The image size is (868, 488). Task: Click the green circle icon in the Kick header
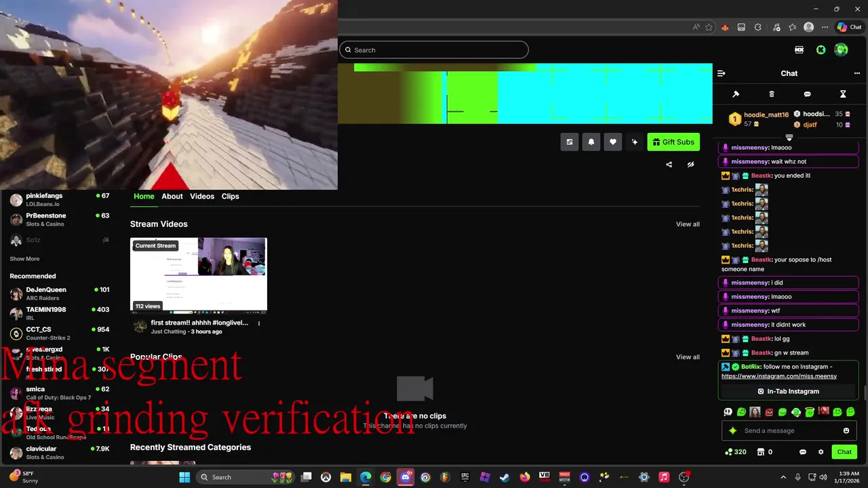click(821, 49)
